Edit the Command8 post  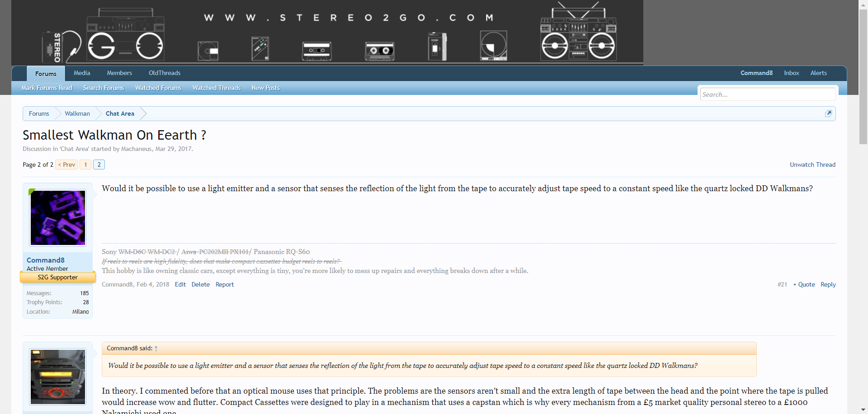click(x=180, y=285)
